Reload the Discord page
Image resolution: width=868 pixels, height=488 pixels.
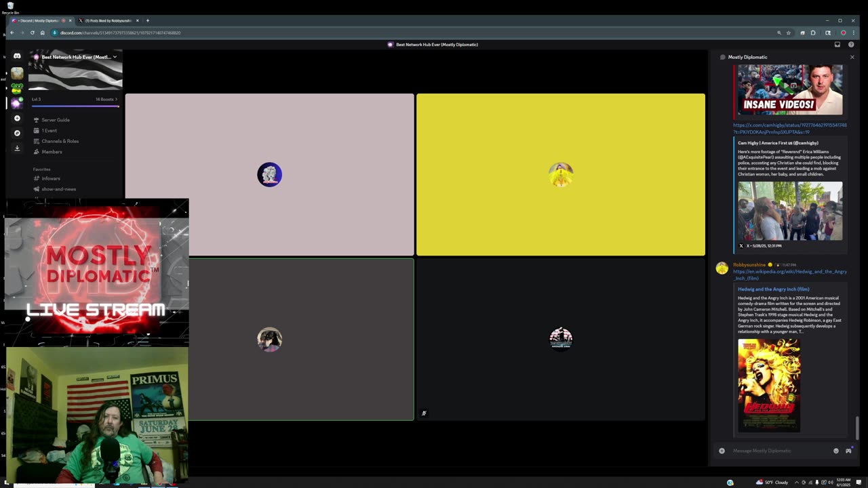(32, 33)
